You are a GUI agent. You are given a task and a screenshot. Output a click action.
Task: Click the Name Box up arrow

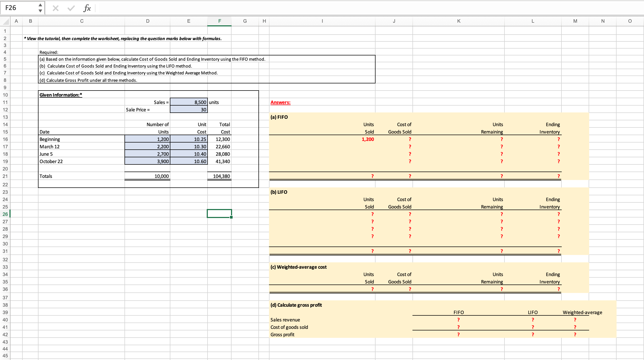point(40,5)
